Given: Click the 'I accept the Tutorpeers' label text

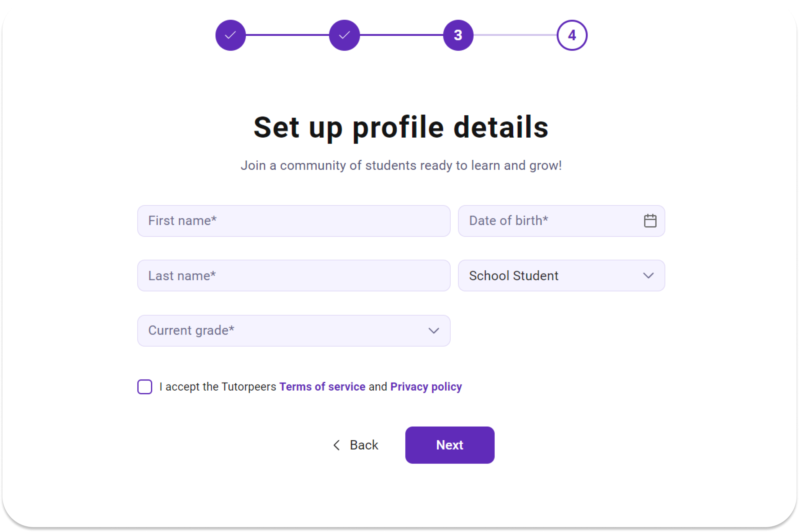Looking at the screenshot, I should [217, 387].
